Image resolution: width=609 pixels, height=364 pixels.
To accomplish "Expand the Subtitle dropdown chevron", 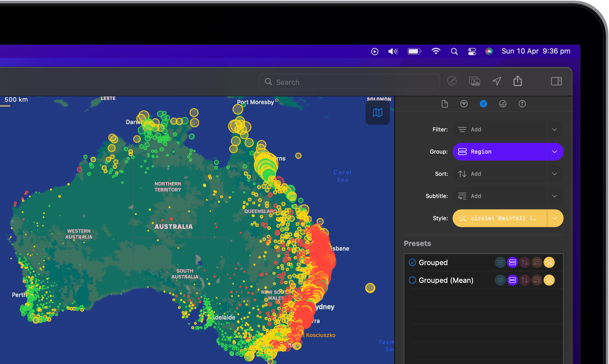I will (x=555, y=196).
